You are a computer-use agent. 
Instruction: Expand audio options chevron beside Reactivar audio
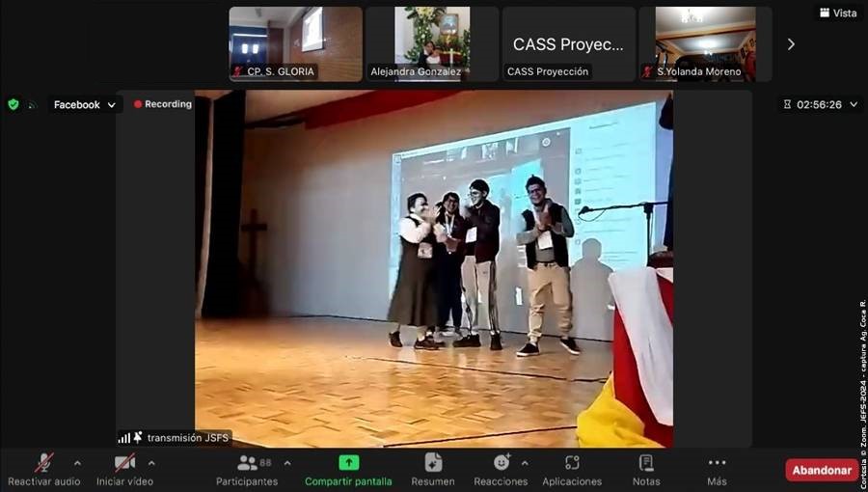[x=77, y=463]
